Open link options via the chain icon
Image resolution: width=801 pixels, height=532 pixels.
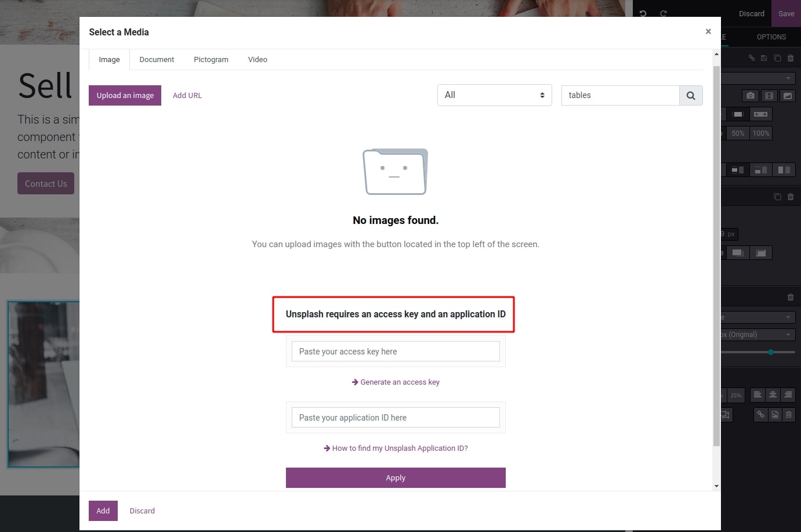point(752,58)
